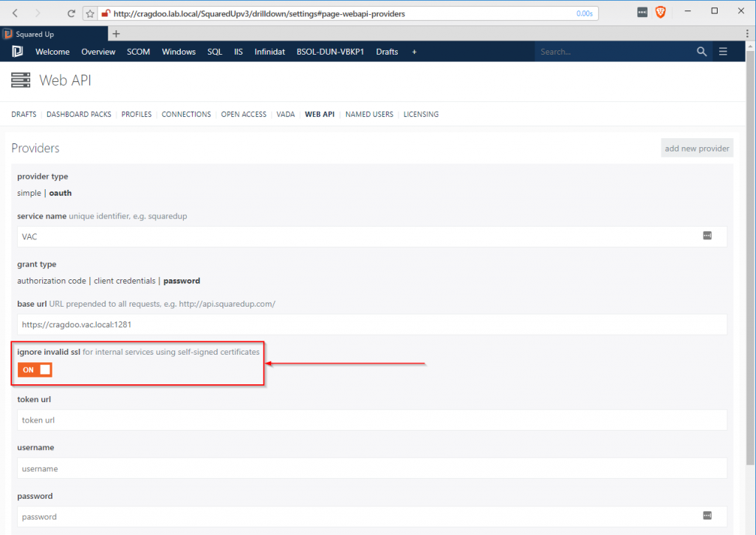Click the bookmark star icon

[x=90, y=13]
